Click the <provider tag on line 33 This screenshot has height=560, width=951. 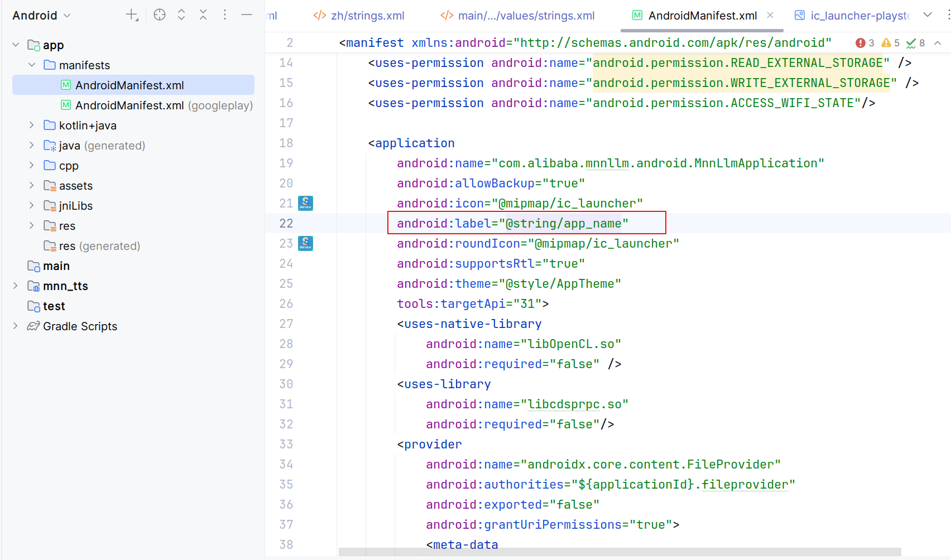click(429, 444)
